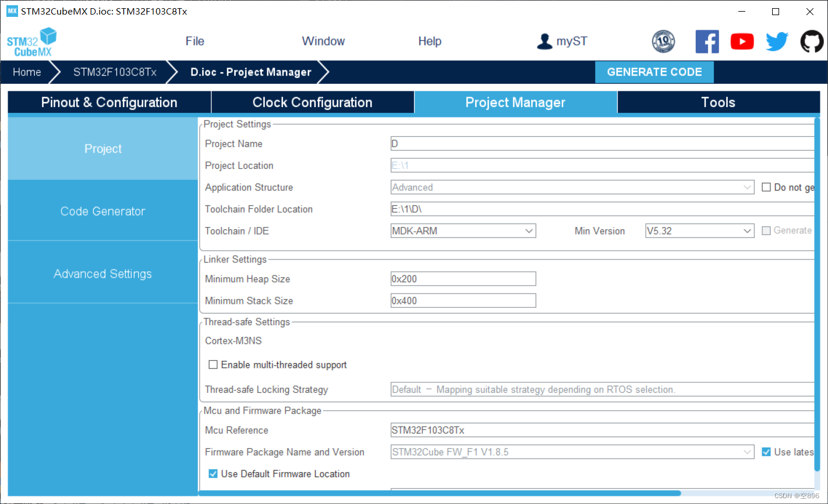Enable multi-threaded support checkbox
This screenshot has height=504, width=828.
point(213,365)
